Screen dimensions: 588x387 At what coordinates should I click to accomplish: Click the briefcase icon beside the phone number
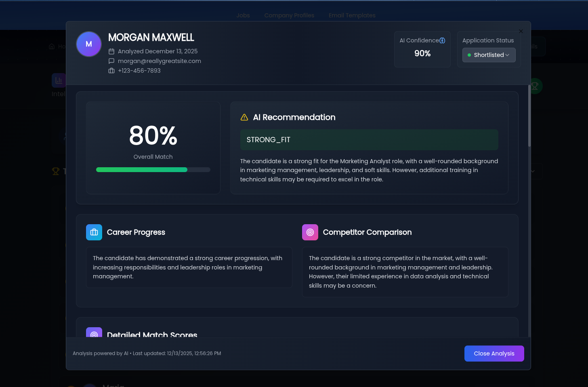(111, 71)
